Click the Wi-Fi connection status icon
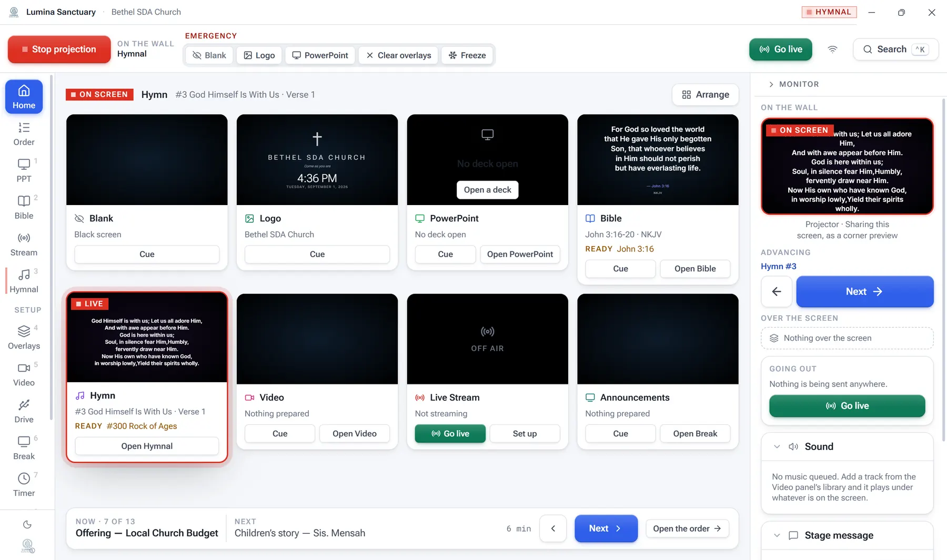This screenshot has width=947, height=560. pyautogui.click(x=832, y=49)
